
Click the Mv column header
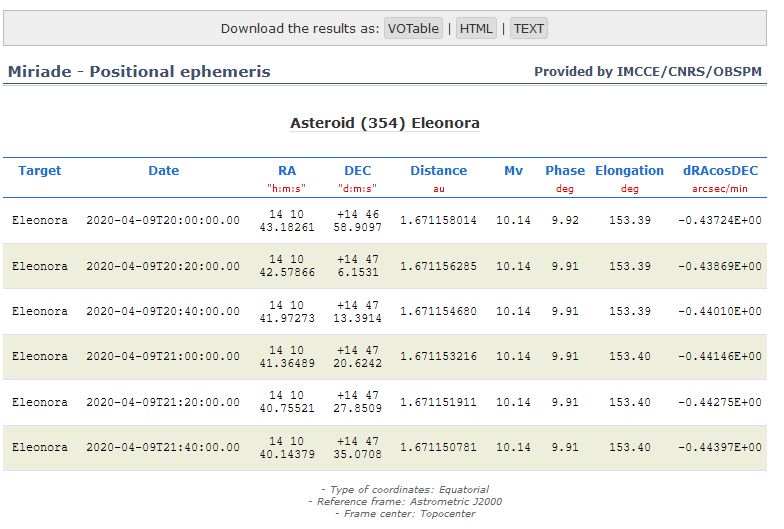[x=513, y=171]
